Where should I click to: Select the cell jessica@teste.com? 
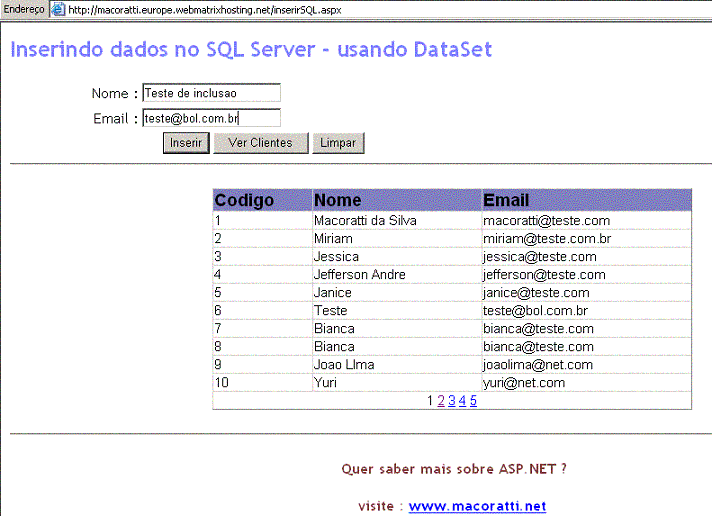point(586,257)
